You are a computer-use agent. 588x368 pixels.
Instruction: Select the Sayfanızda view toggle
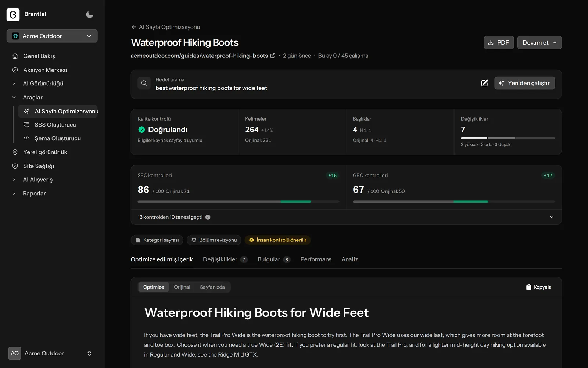click(x=212, y=287)
